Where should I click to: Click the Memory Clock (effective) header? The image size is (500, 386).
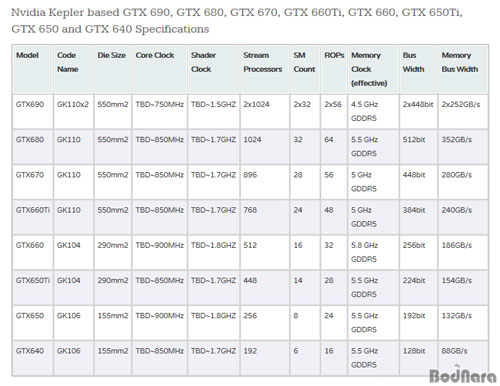[369, 69]
